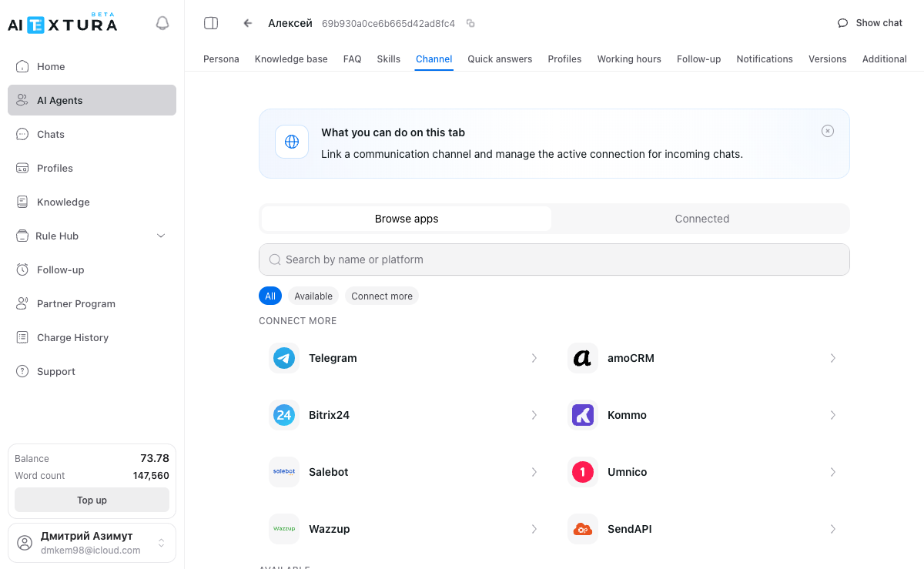Click the AITEXTURA logo
The image size is (924, 569).
[x=62, y=23]
